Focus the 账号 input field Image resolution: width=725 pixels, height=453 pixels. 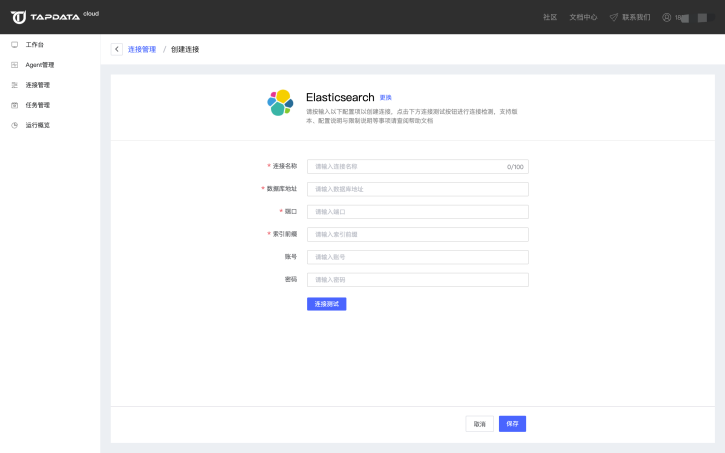pos(418,257)
